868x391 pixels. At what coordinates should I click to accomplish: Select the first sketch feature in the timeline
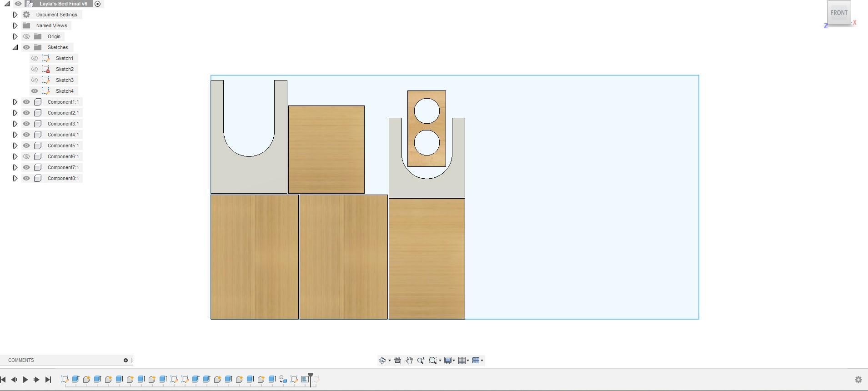[65, 379]
